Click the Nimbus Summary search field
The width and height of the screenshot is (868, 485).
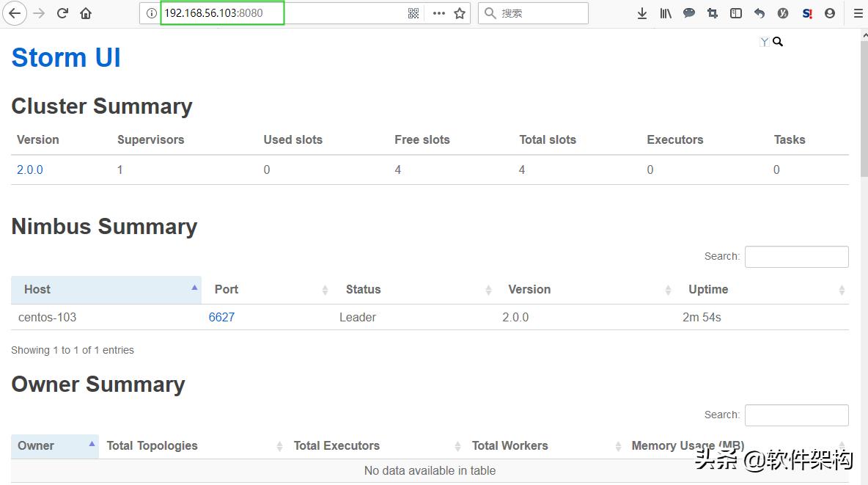(x=796, y=256)
